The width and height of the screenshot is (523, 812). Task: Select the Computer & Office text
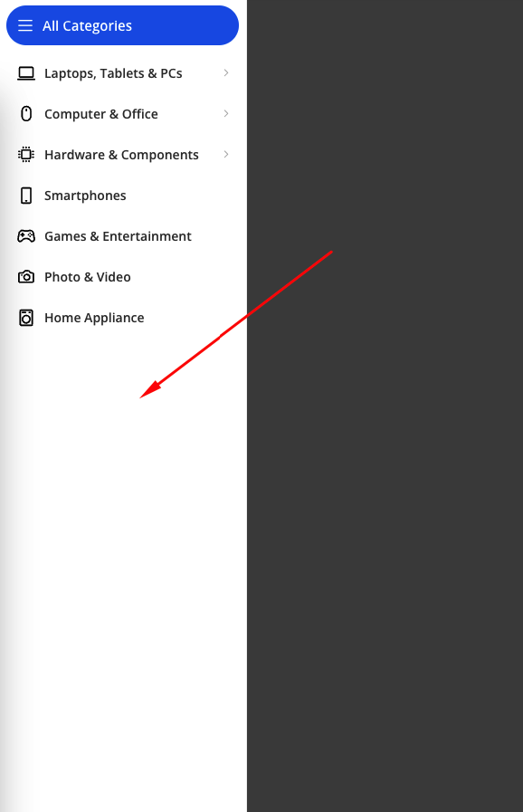click(x=101, y=114)
